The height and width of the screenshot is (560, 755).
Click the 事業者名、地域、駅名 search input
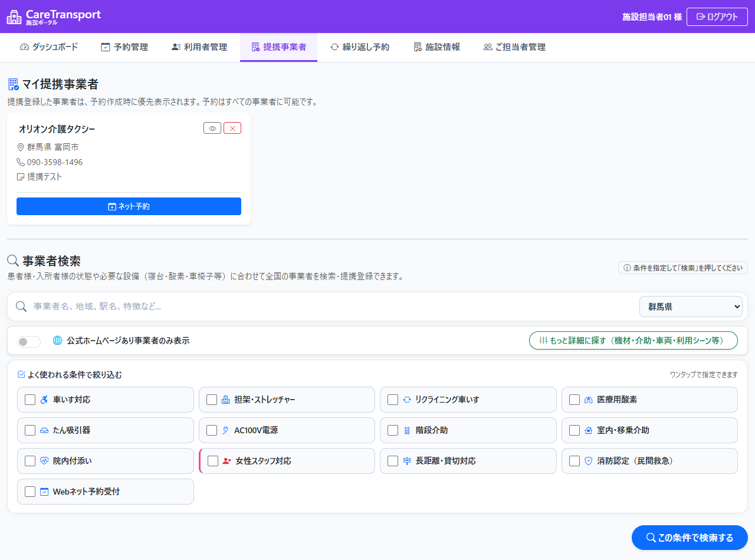(x=332, y=307)
